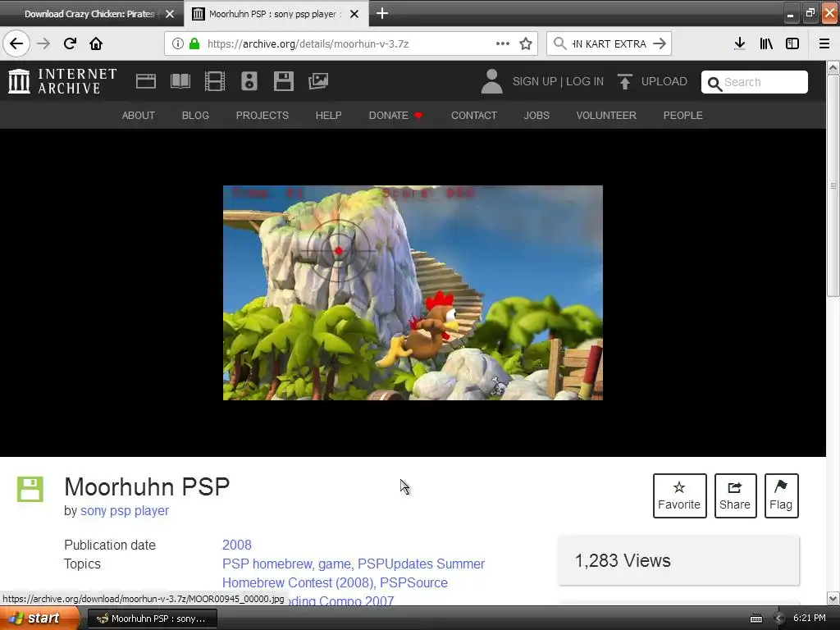Close the Download Crazy Chicken tab
Viewport: 840px width, 630px height.
[170, 14]
